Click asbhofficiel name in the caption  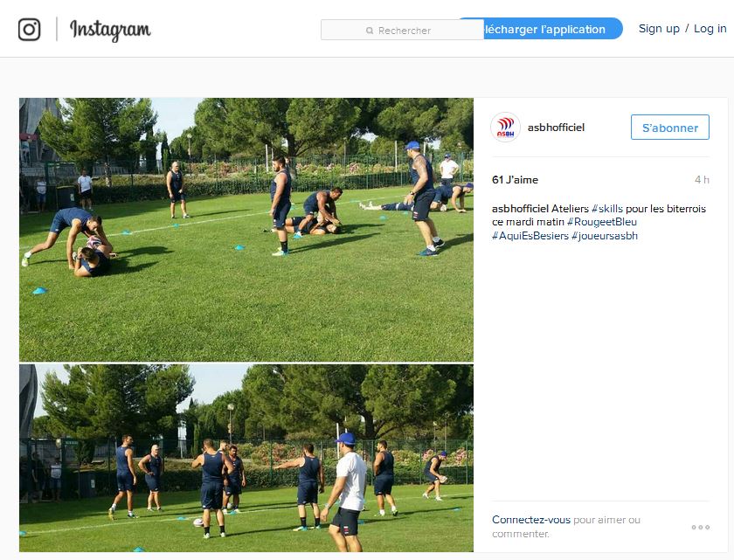coord(520,209)
